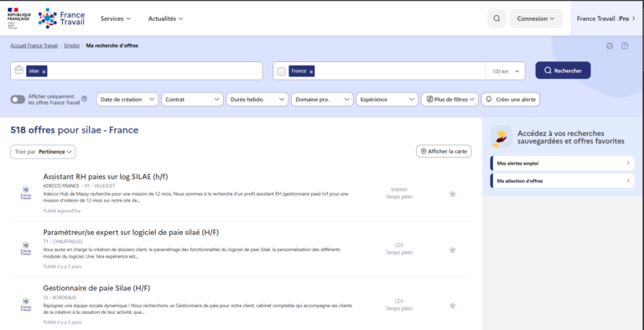Open 'Paramétreur/se expert sur logiciel de paie silaé' offer
The width and height of the screenshot is (644, 330).
click(x=131, y=233)
